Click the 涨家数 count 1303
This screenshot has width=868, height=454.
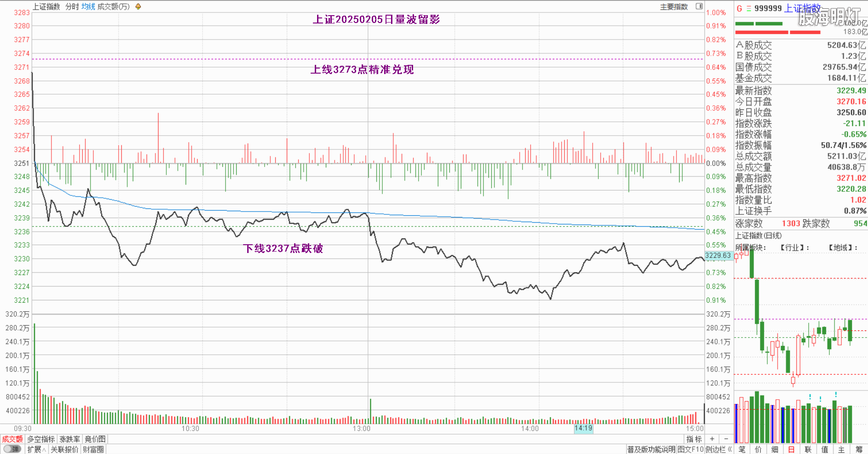pyautogui.click(x=791, y=224)
